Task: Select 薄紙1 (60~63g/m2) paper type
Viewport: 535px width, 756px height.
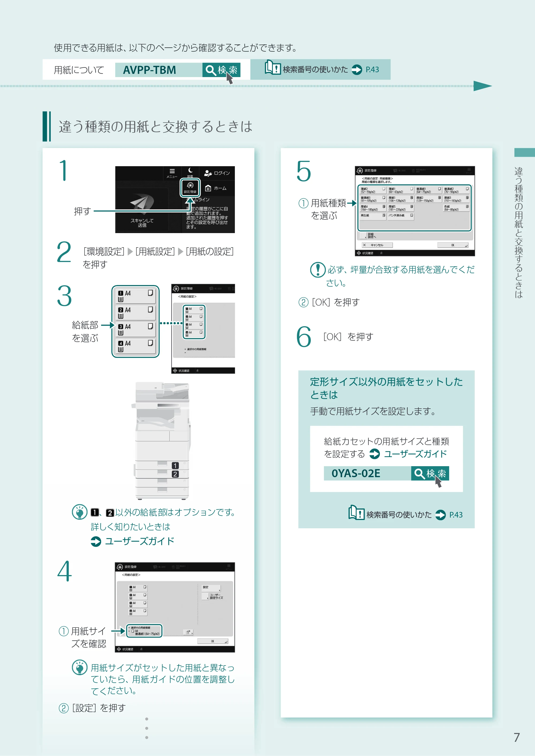Action: point(401,190)
